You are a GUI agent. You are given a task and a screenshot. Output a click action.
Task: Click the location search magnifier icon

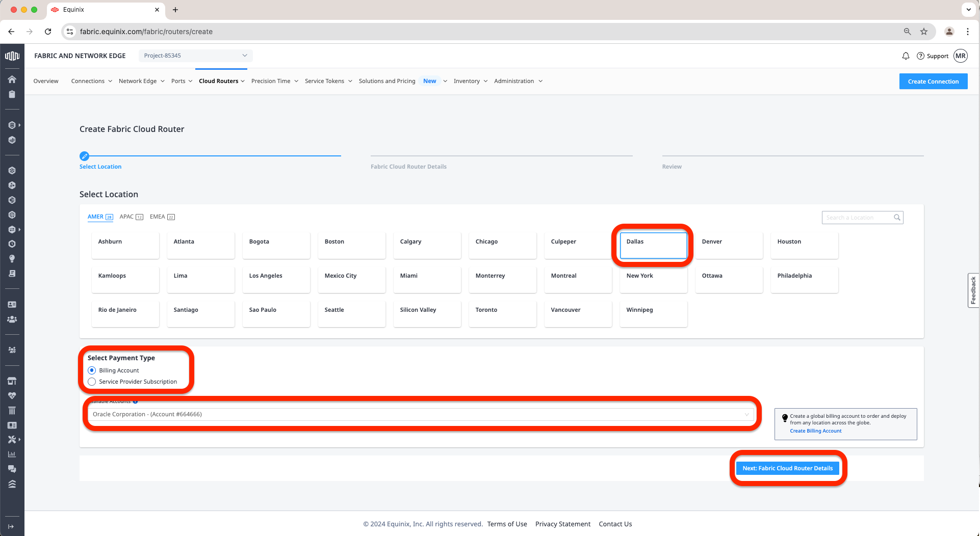click(897, 218)
